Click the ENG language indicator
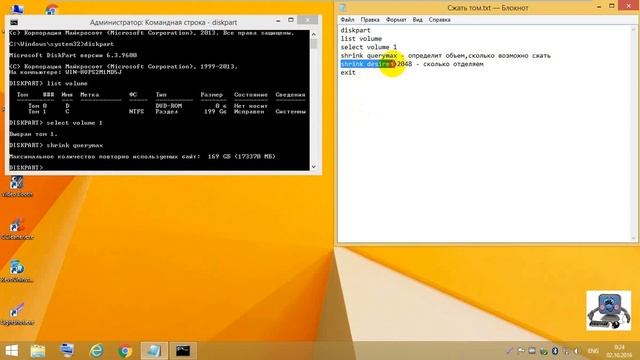The image size is (640, 360). (593, 351)
